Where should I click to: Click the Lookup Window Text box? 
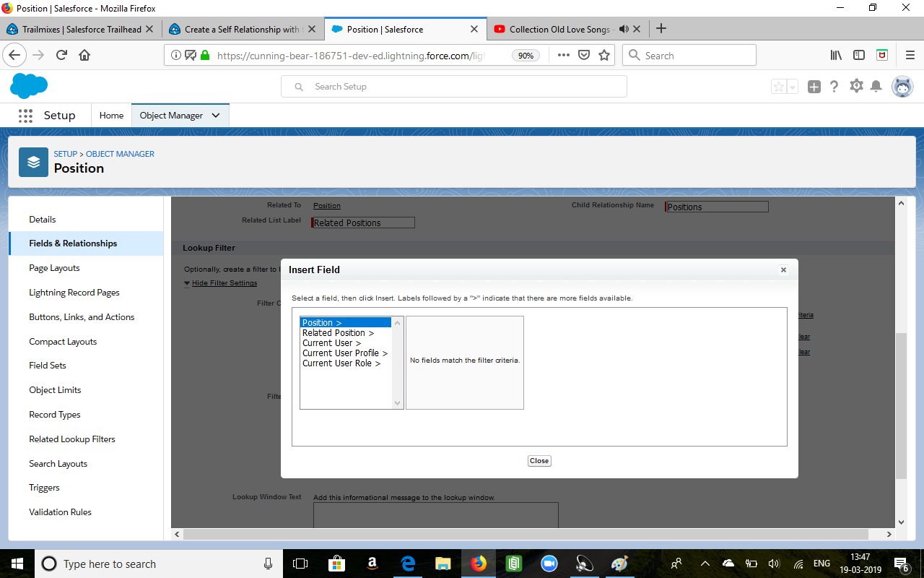436,514
